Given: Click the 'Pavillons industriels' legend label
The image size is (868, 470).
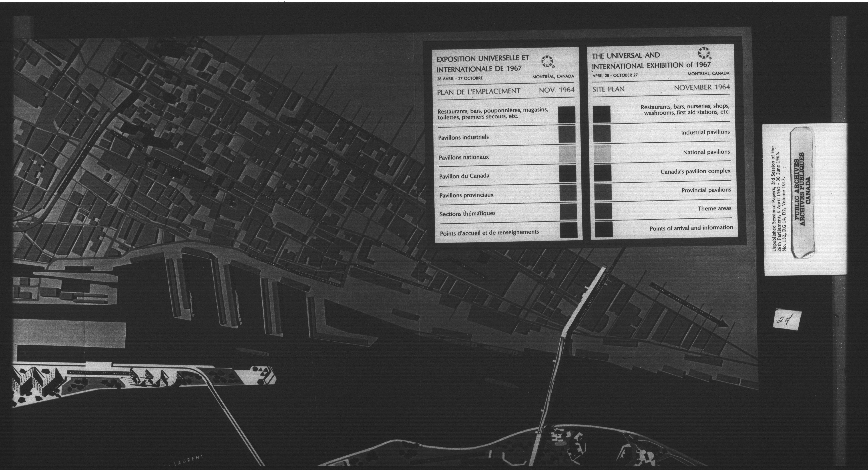Looking at the screenshot, I should [x=463, y=137].
